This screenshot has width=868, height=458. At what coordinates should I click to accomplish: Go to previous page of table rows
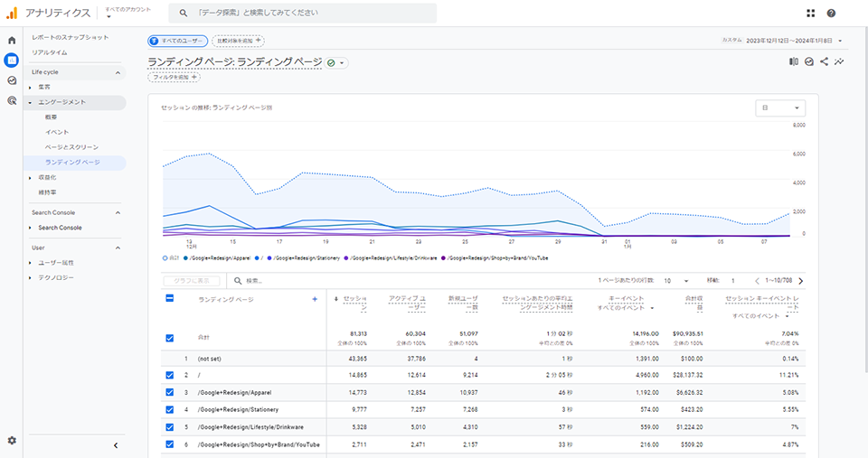[757, 281]
